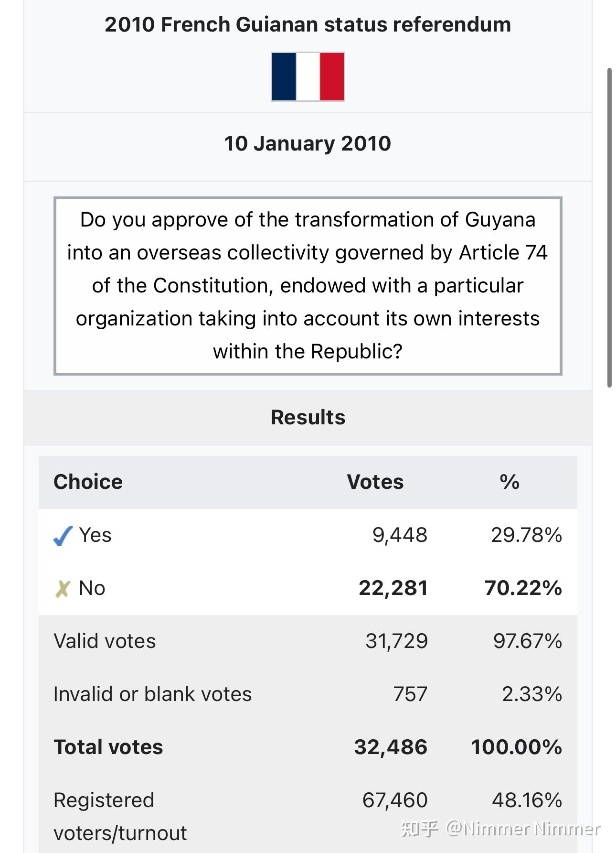Click the Valid votes row label

[x=105, y=641]
